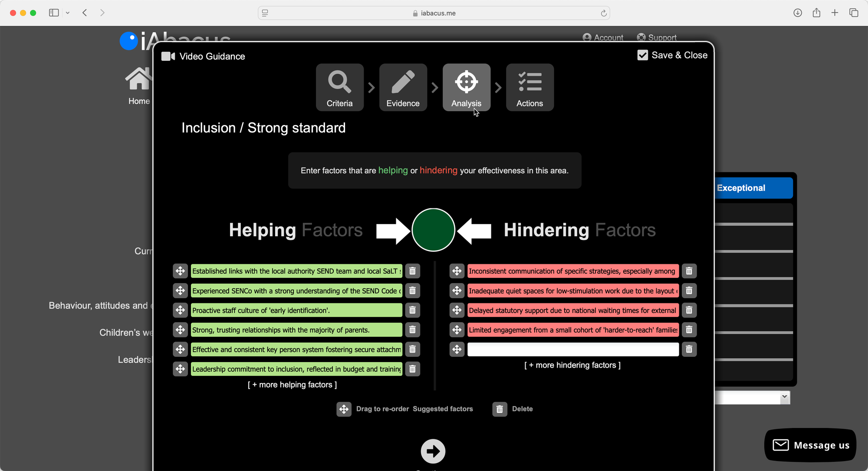Delete the 'Proactive staff culture' helping factor
Viewport: 868px width, 471px height.
click(x=412, y=310)
